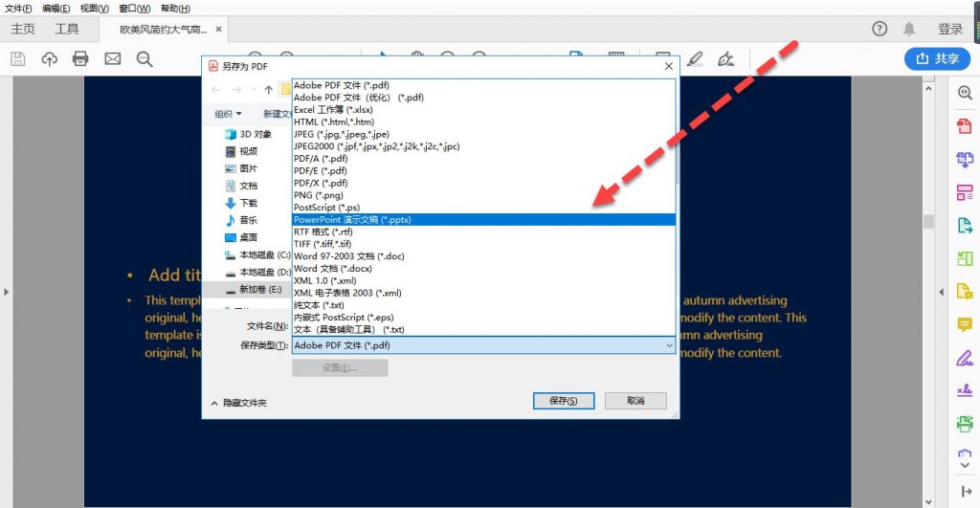Click the 取消 button

pos(635,401)
